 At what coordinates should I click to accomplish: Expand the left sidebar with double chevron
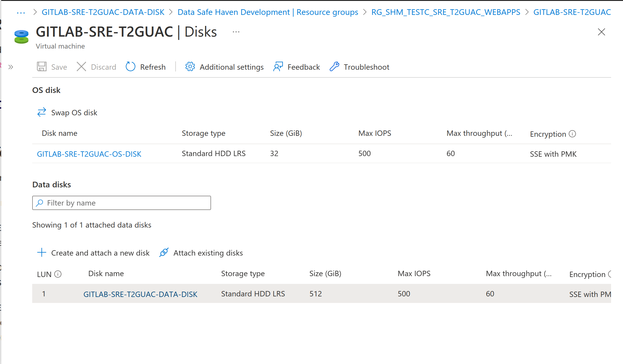tap(11, 67)
